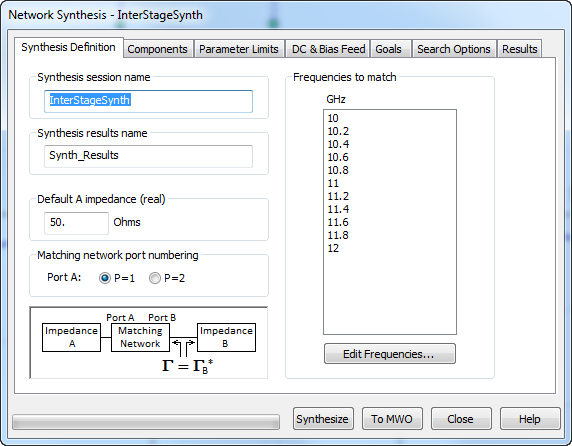
Task: Select the 10.6 GHz frequency entry
Action: (338, 157)
